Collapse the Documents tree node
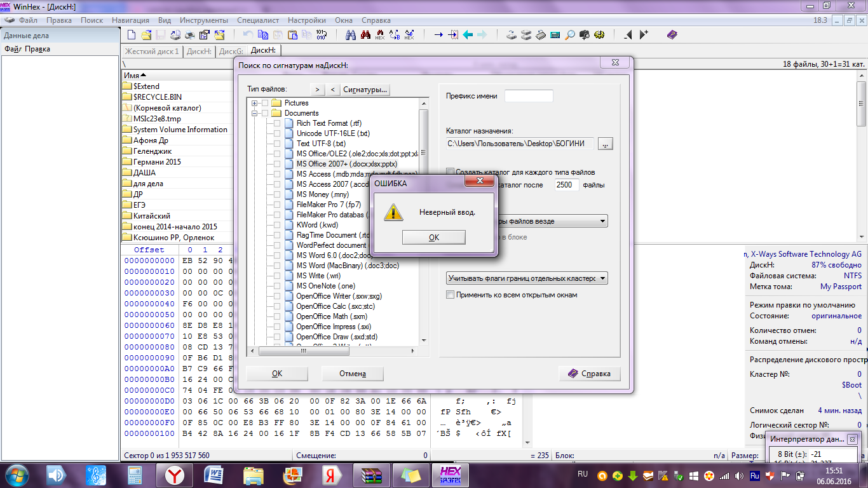 [x=255, y=113]
